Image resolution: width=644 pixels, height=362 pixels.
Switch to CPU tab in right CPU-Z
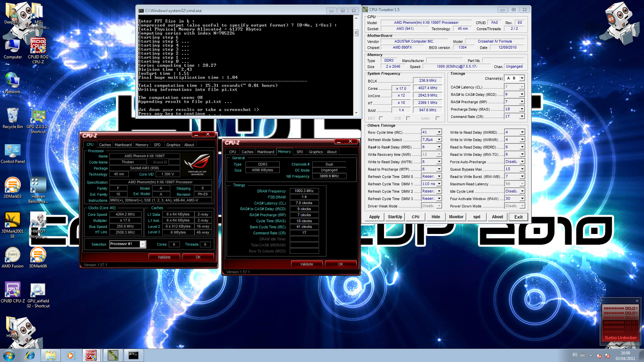pyautogui.click(x=233, y=152)
